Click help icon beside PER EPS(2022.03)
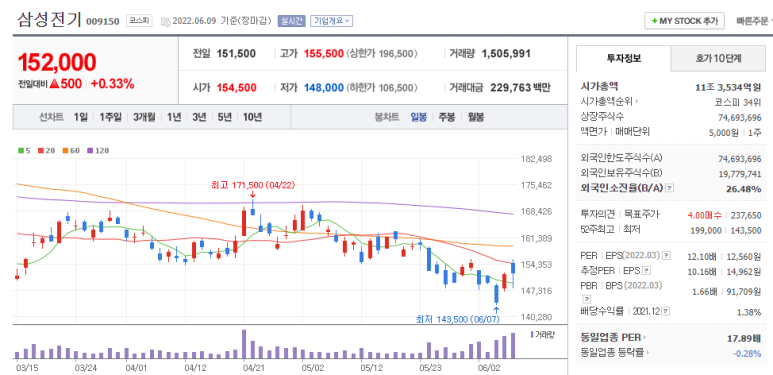 [666, 255]
